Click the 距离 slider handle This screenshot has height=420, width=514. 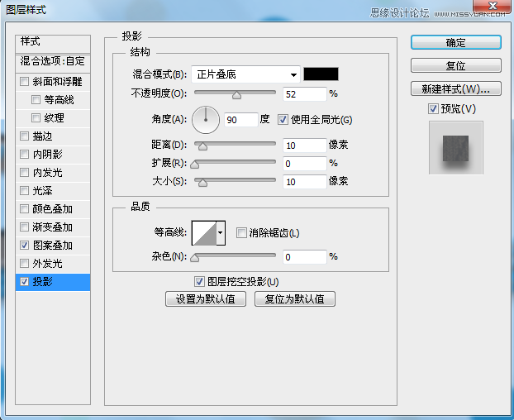[x=203, y=146]
